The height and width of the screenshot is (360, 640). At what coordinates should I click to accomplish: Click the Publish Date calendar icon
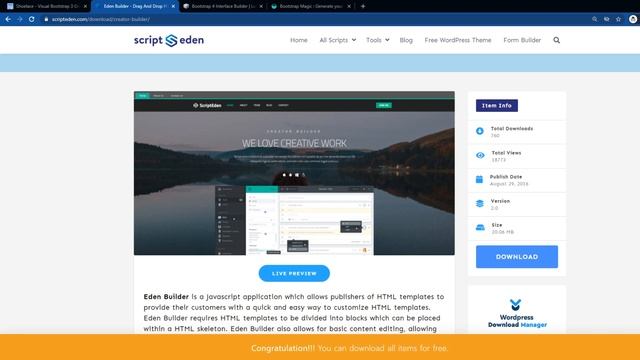click(x=479, y=179)
